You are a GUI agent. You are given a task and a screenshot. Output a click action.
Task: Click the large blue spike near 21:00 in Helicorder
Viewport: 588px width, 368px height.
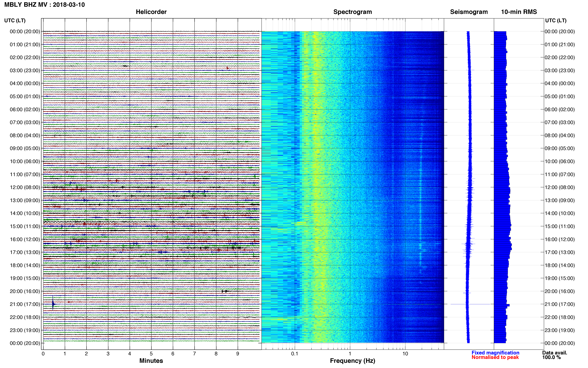[53, 304]
